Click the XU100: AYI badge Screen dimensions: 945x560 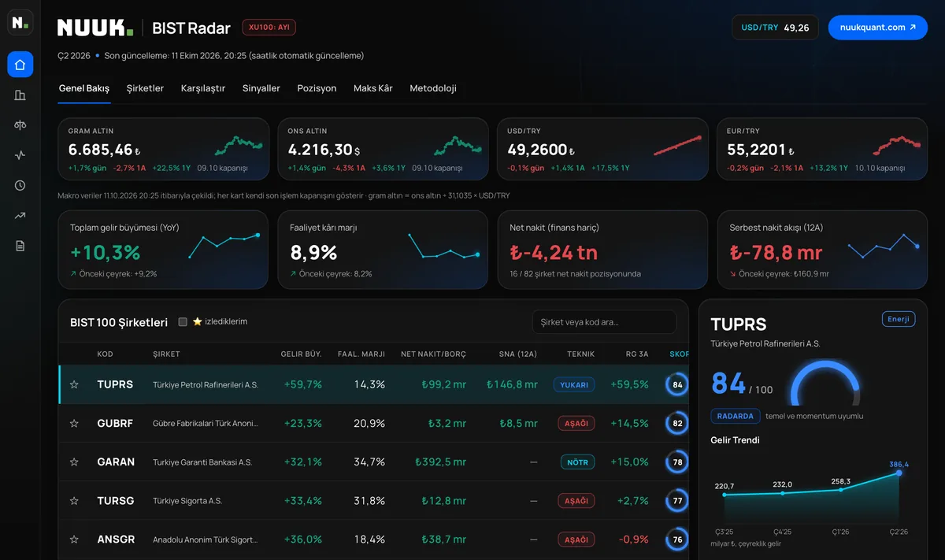[x=269, y=28]
